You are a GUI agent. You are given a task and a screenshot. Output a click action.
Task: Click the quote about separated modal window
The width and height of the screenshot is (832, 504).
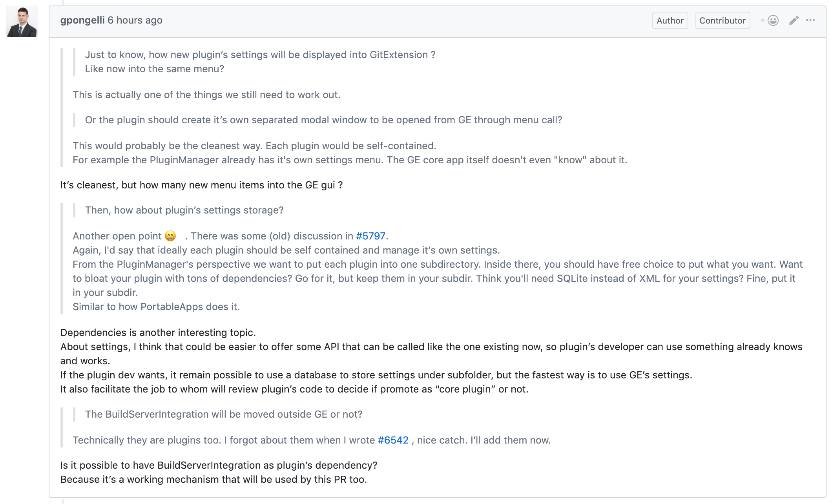324,120
